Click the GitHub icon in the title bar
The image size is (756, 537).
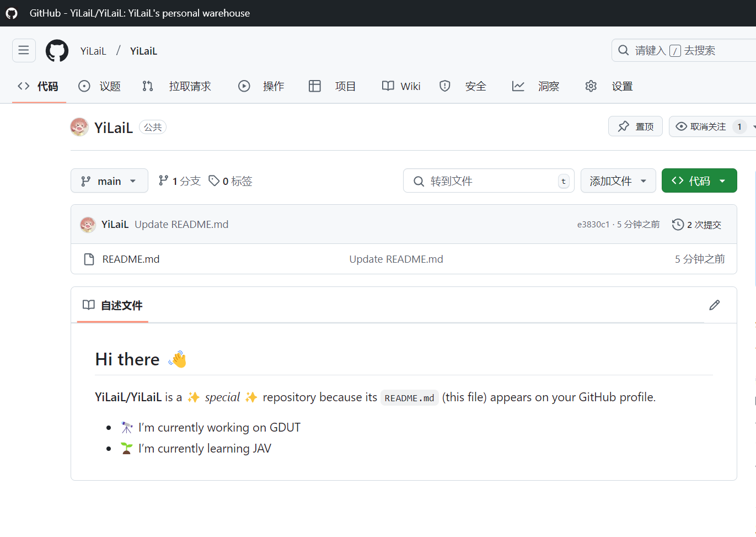pyautogui.click(x=12, y=13)
